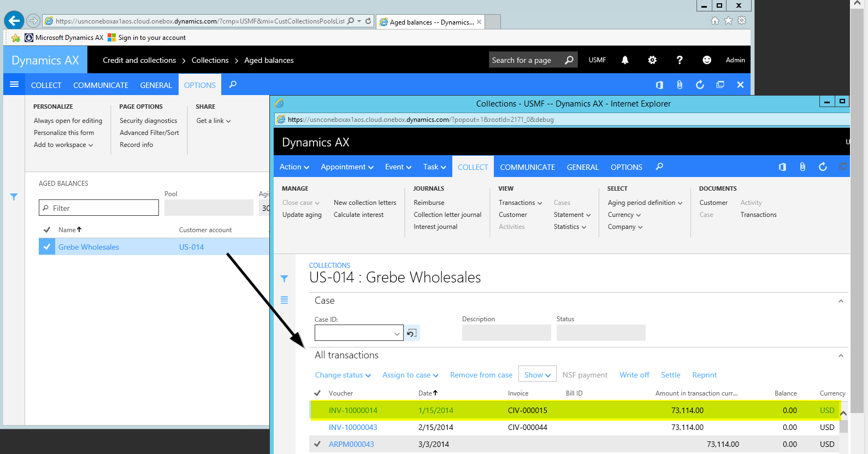Click refresh icon beside Case ID field
The image size is (868, 454).
coord(412,333)
